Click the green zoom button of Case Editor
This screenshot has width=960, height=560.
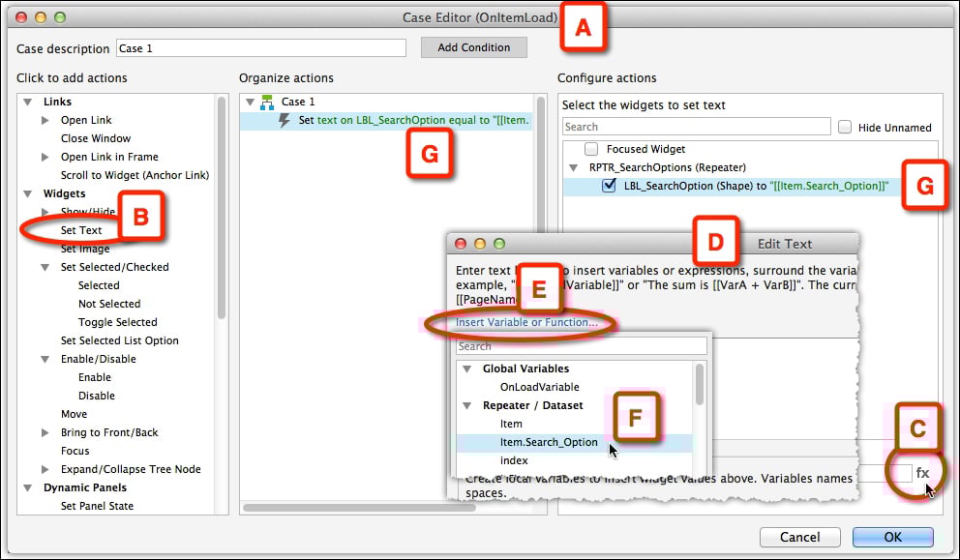pyautogui.click(x=60, y=17)
